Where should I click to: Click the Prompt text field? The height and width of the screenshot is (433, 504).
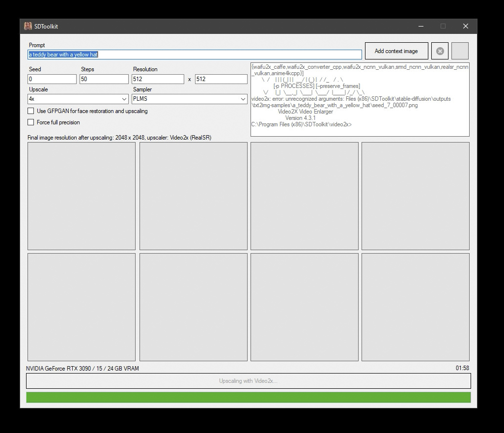click(x=195, y=55)
